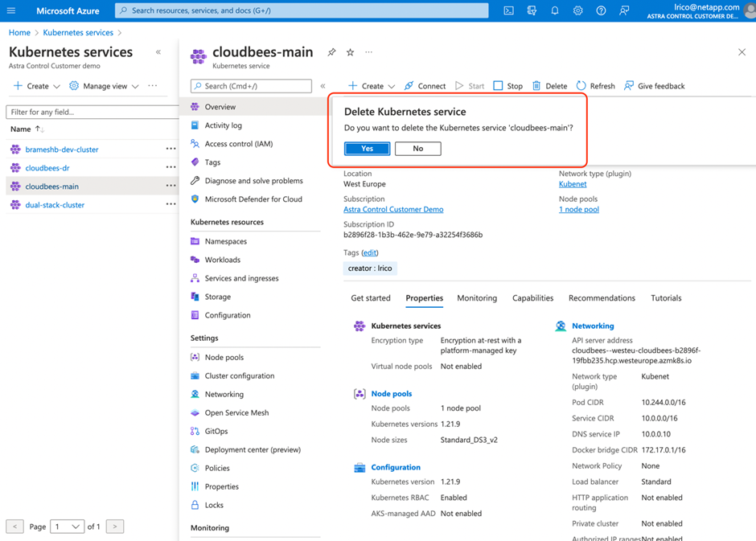Open Namespaces under Kubernetes resources
Screen dimensions: 756x541
pos(226,241)
